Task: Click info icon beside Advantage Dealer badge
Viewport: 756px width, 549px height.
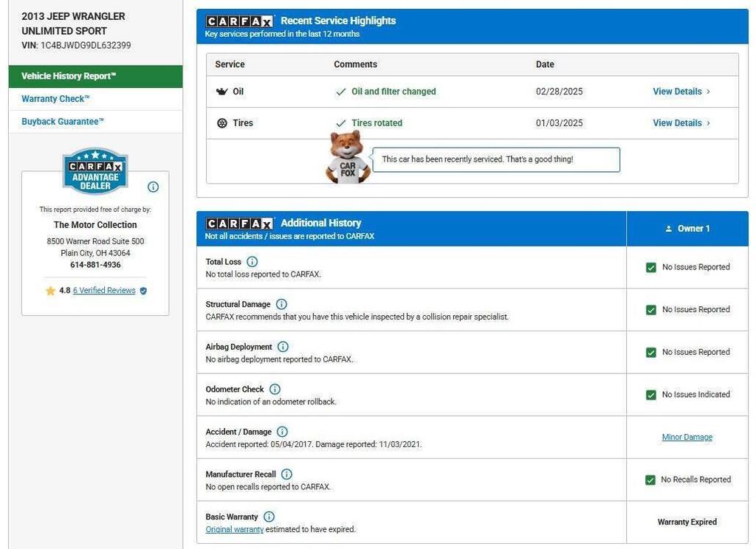Action: [x=153, y=187]
